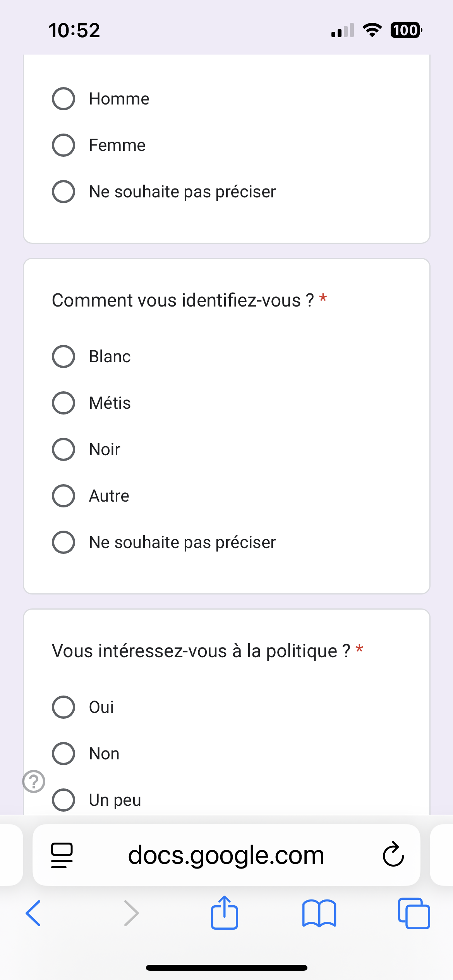Tap the Safari back arrow
Screen dimensions: 453x980
pyautogui.click(x=33, y=913)
